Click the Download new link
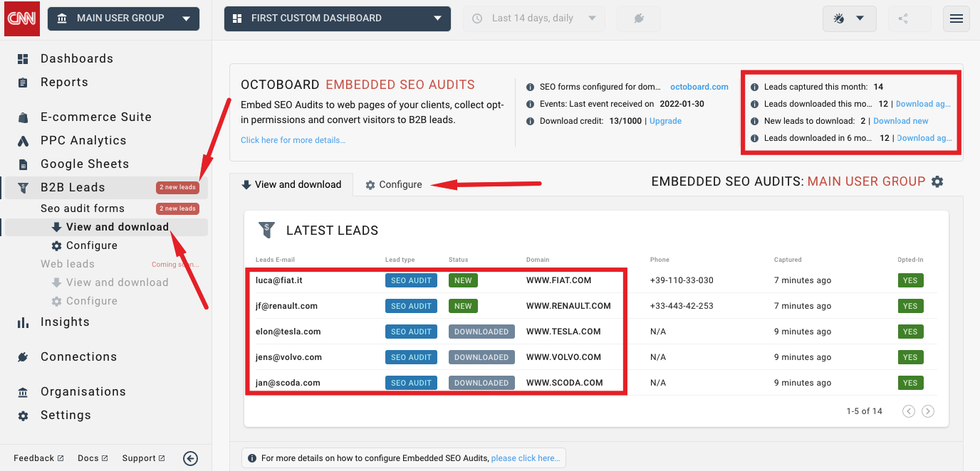 [901, 121]
